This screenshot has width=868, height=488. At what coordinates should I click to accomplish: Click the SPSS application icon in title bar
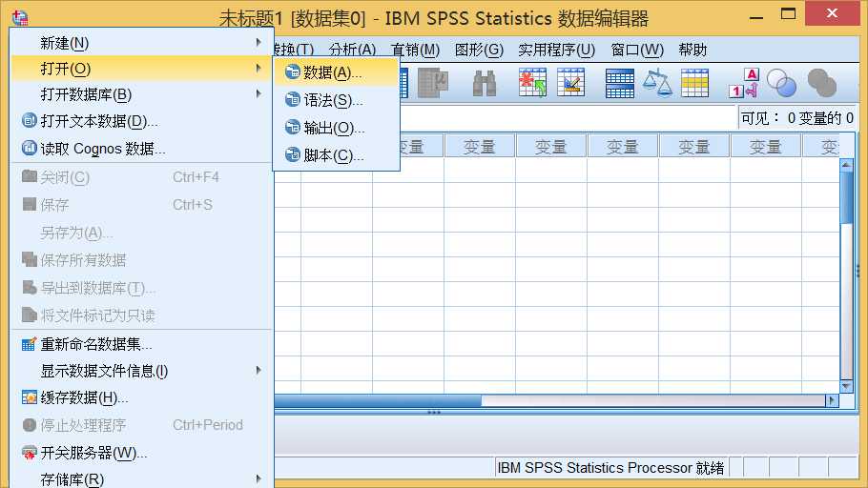[20, 18]
